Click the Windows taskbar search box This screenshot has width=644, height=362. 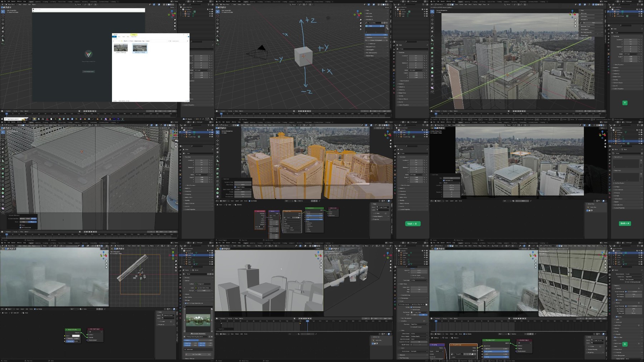coord(16,119)
